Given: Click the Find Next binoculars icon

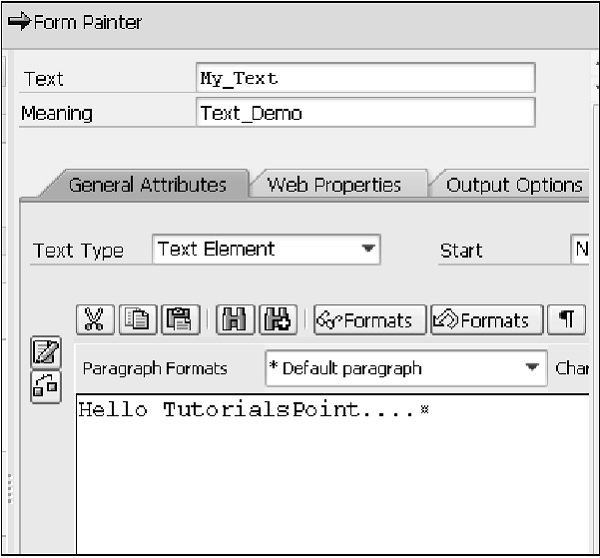Looking at the screenshot, I should click(x=278, y=319).
